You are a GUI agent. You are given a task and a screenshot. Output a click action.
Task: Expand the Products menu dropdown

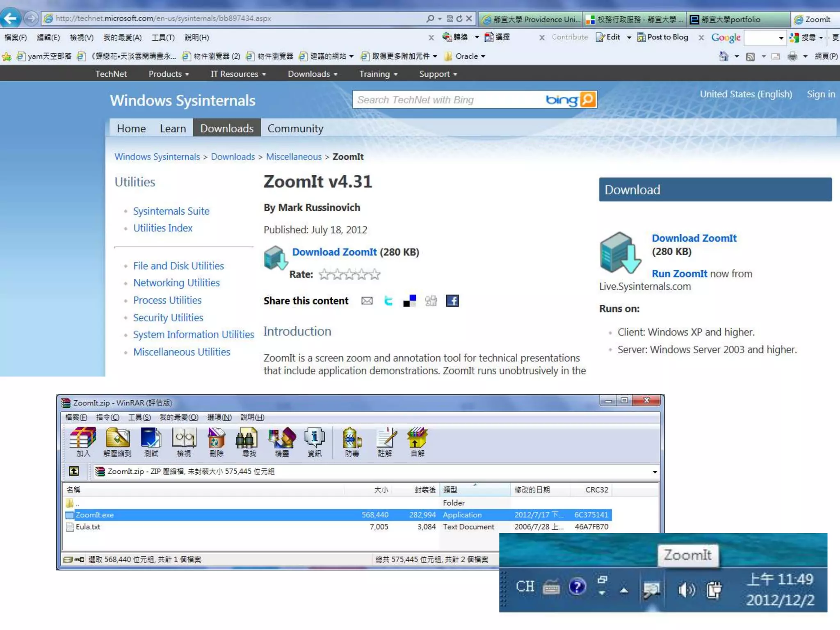[x=169, y=74]
